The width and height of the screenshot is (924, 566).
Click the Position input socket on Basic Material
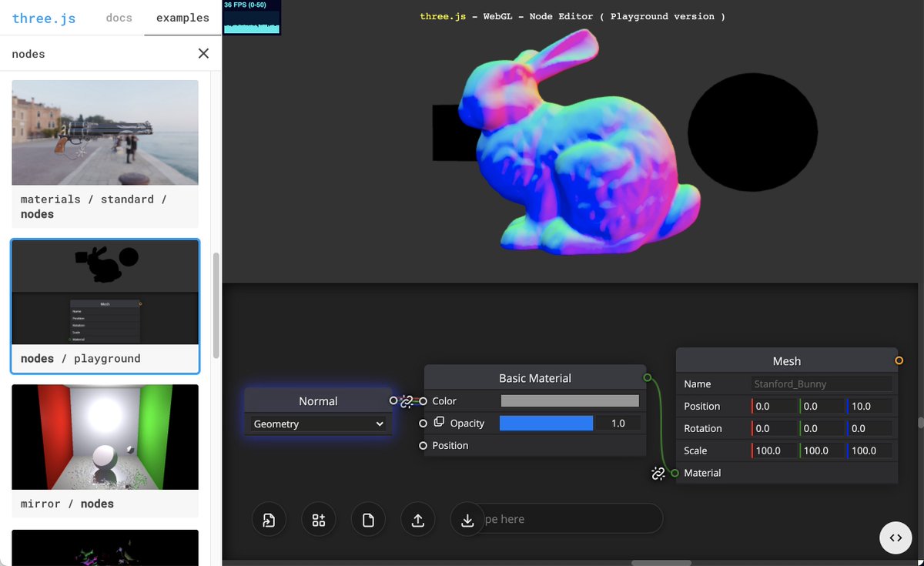pos(423,445)
